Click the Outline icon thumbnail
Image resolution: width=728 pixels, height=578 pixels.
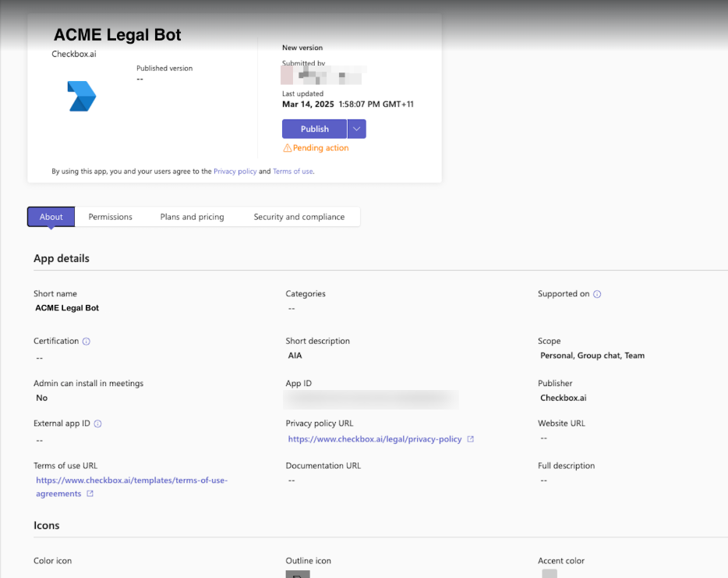[298, 574]
